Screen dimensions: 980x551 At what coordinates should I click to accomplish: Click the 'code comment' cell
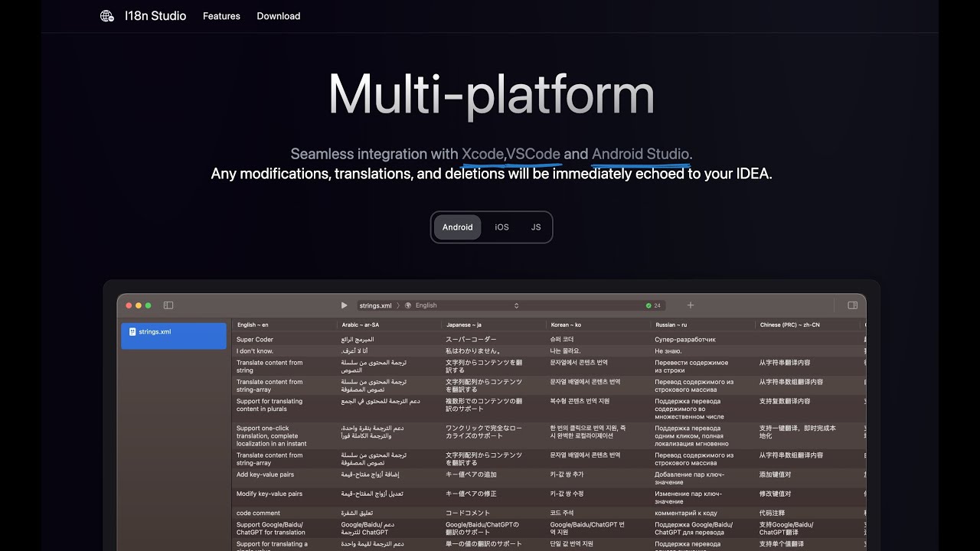click(258, 514)
